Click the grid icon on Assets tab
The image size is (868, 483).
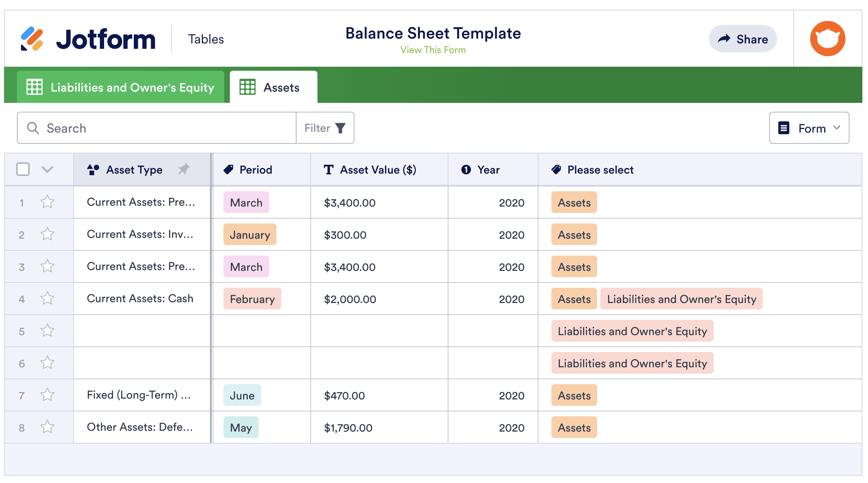pyautogui.click(x=247, y=87)
